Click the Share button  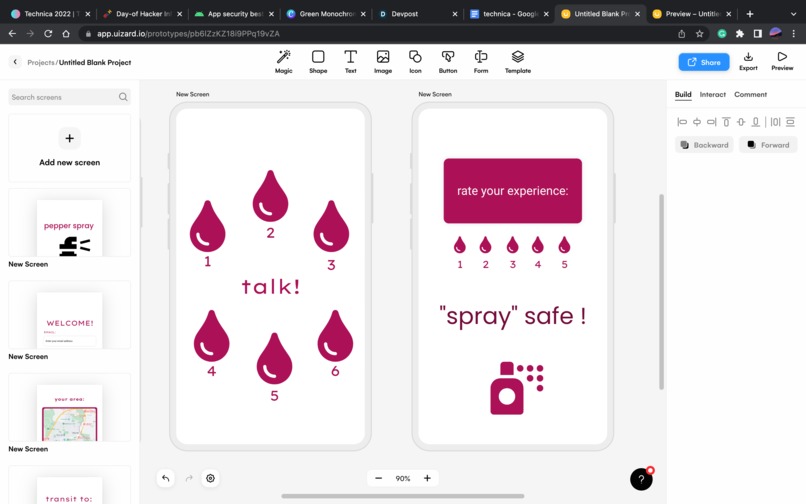(704, 62)
